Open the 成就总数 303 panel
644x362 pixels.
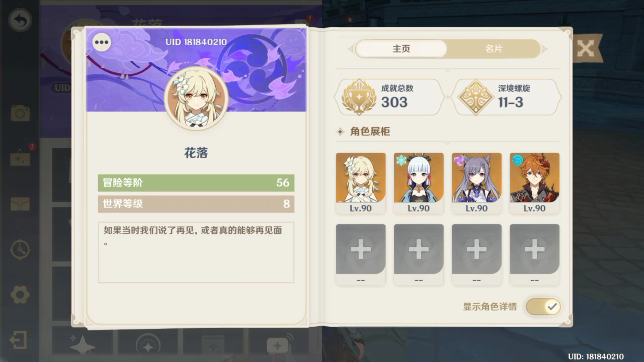(x=390, y=97)
